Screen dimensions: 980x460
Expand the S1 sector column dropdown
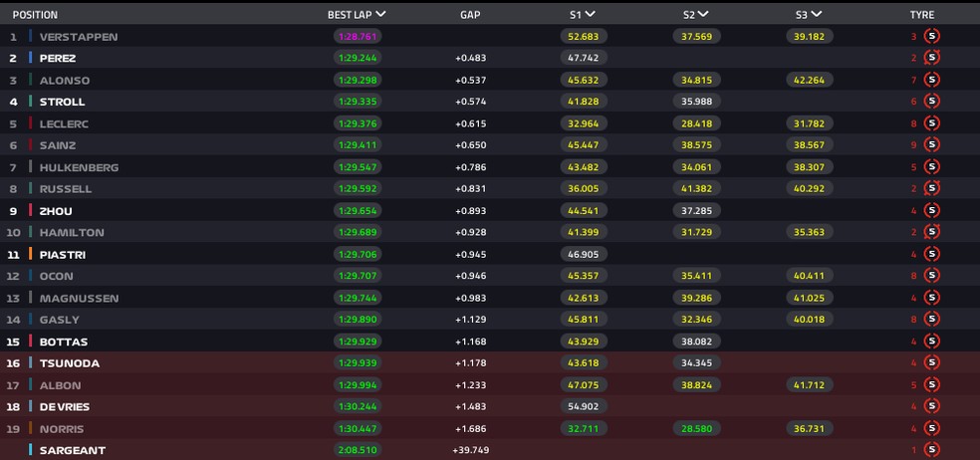(591, 15)
